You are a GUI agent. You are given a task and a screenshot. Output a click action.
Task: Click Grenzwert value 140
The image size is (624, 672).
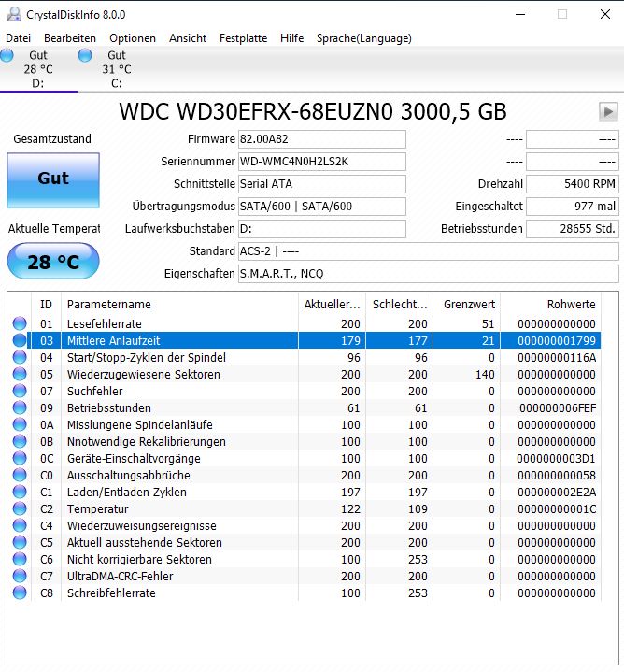(485, 375)
